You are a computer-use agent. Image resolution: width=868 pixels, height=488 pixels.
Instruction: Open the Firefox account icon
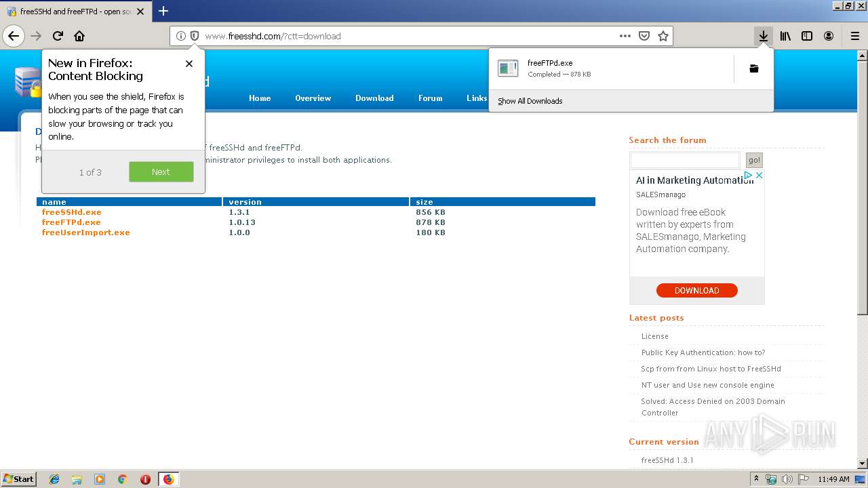829,36
